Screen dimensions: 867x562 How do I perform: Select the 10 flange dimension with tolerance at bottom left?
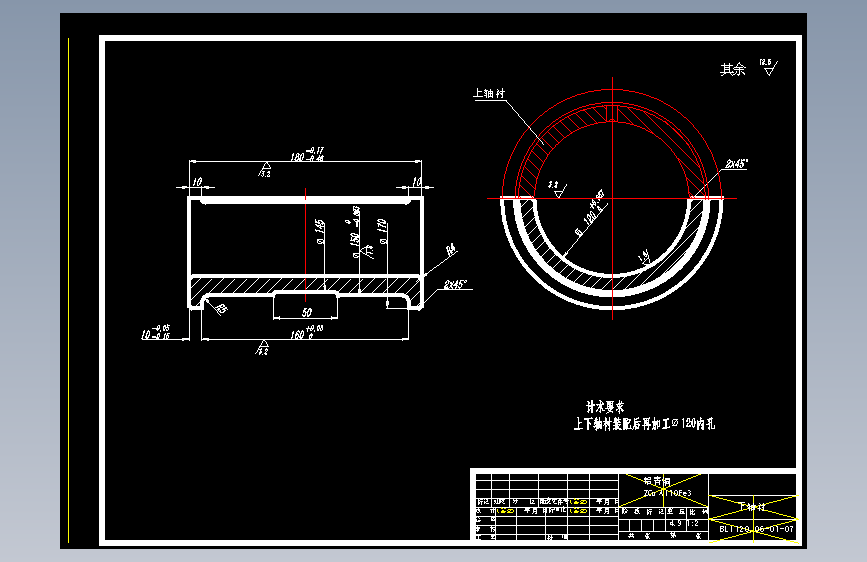(155, 332)
